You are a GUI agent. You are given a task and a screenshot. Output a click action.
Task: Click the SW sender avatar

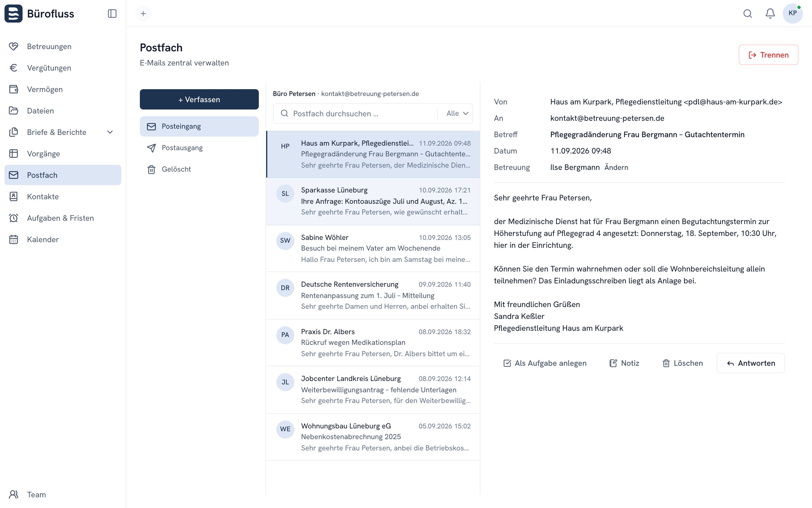pos(285,240)
